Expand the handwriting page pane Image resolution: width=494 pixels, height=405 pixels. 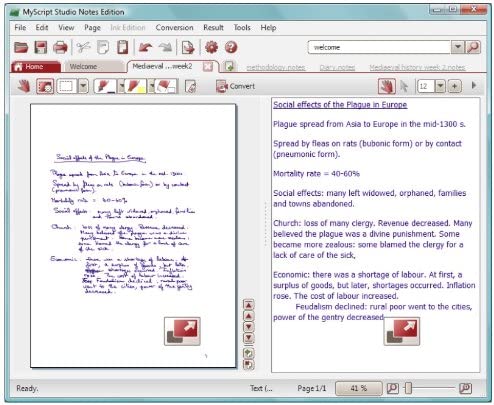(x=182, y=331)
